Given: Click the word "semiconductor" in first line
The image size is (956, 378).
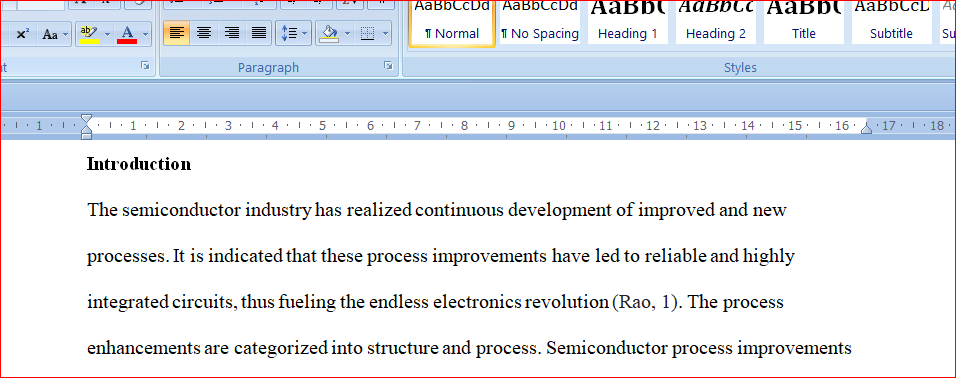Looking at the screenshot, I should 182,211.
